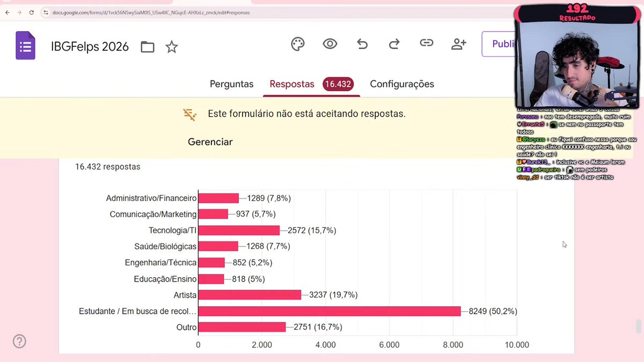644x362 pixels.
Task: Undo the last change
Action: pos(362,44)
